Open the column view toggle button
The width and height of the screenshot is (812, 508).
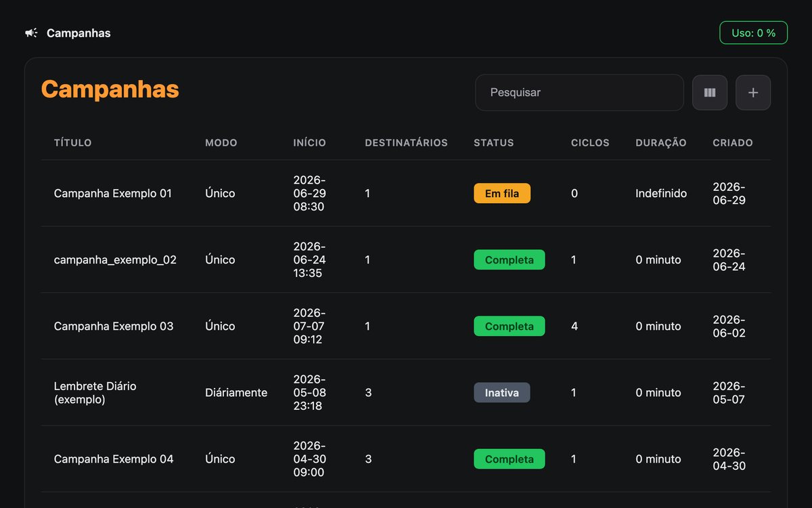click(710, 92)
